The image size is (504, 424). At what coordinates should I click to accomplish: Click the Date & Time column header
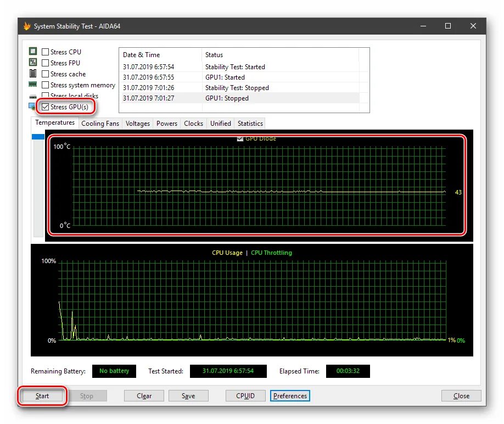click(160, 54)
